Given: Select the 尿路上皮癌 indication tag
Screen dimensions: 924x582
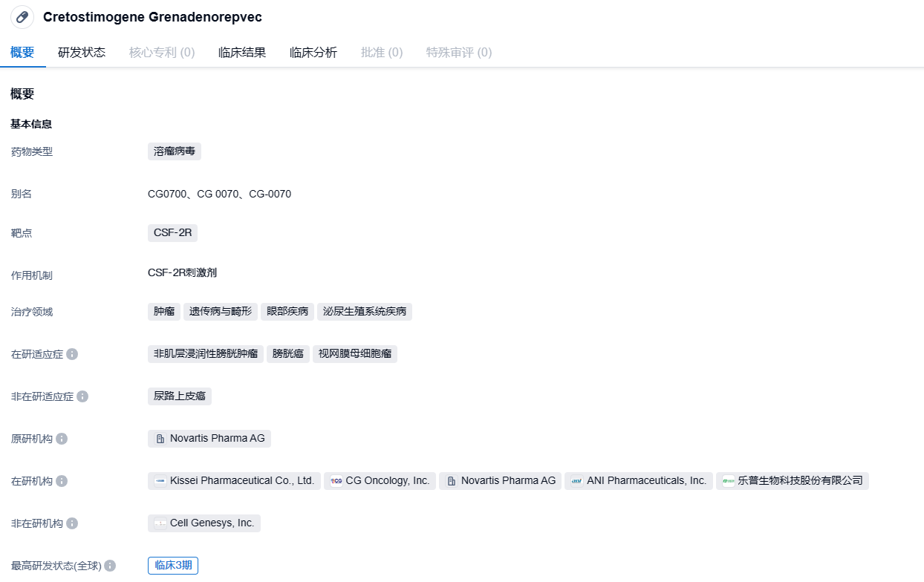Looking at the screenshot, I should (x=179, y=396).
